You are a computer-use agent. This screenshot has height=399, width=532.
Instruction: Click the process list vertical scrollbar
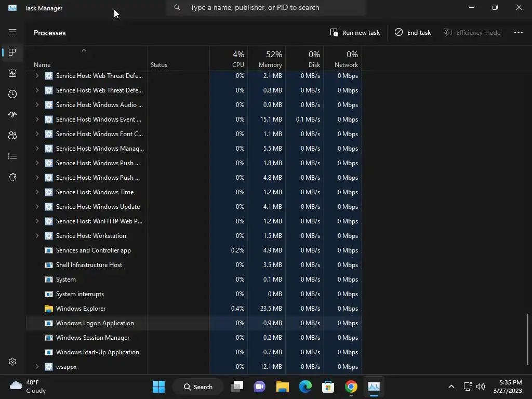[x=528, y=339]
